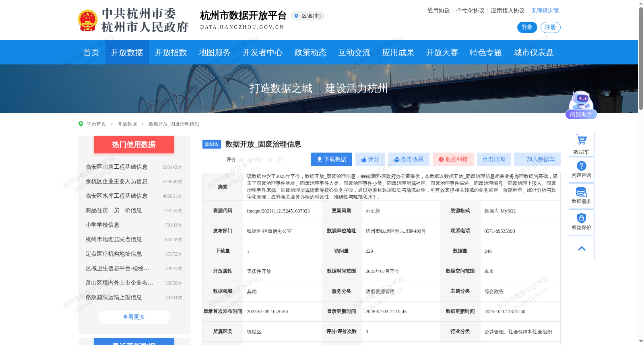Open the 应用成果 nav tab
The image size is (644, 345).
[398, 52]
